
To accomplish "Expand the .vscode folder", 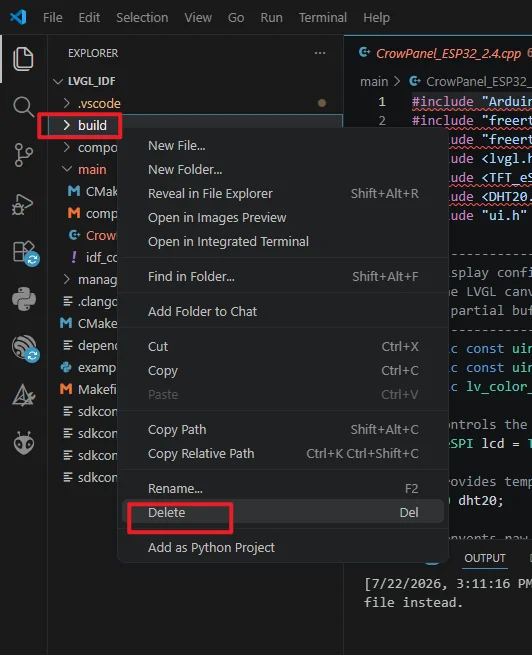I will 66,103.
